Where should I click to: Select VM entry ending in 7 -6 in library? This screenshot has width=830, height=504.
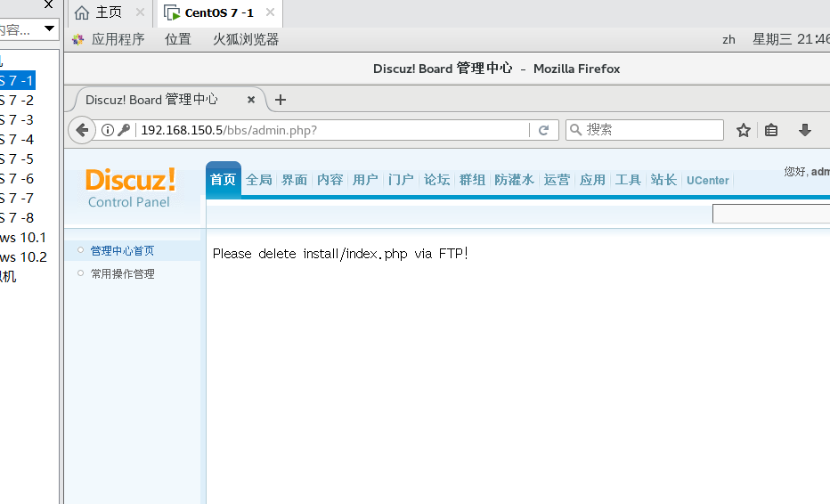coord(17,178)
